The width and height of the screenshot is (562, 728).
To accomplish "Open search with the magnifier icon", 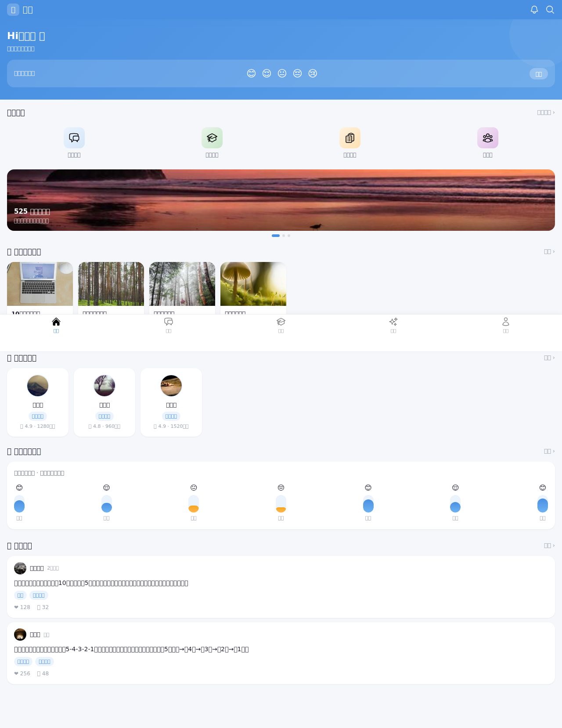I will 550,10.
